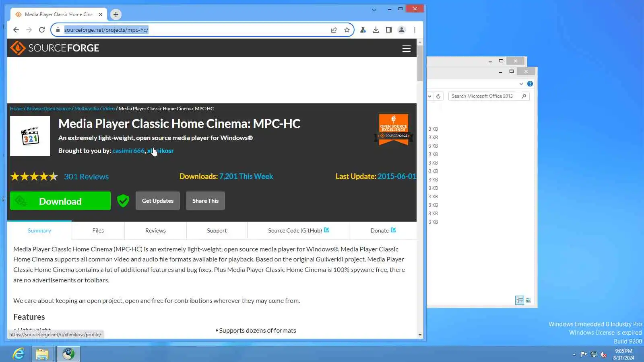Switch to the Files tab

coord(98,230)
